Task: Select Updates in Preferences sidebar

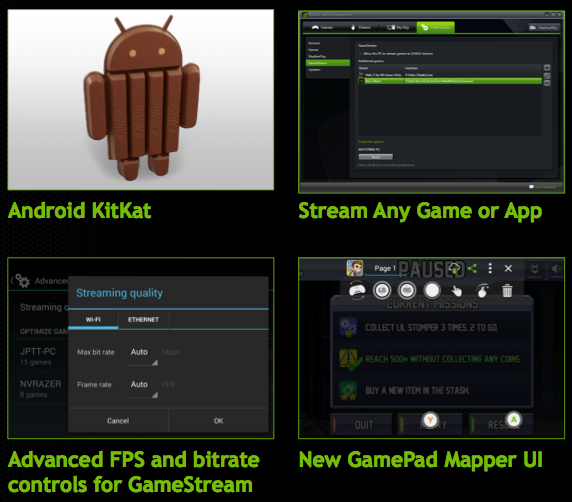Action: (x=314, y=70)
